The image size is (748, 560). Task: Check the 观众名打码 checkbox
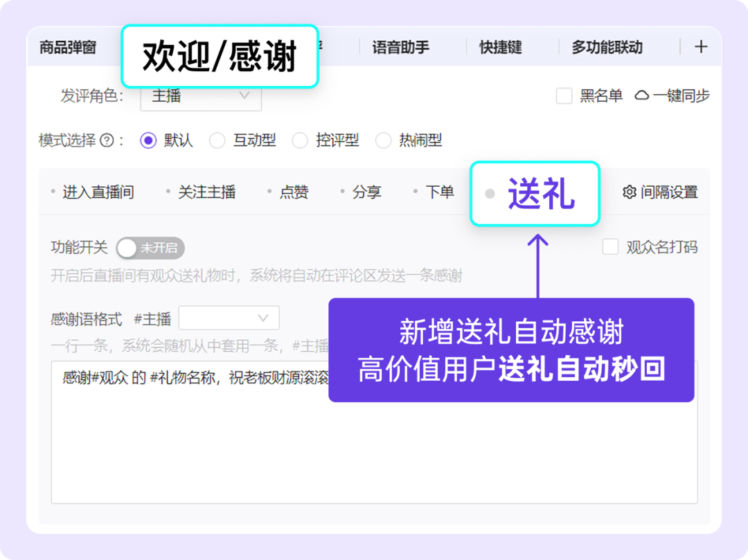610,247
